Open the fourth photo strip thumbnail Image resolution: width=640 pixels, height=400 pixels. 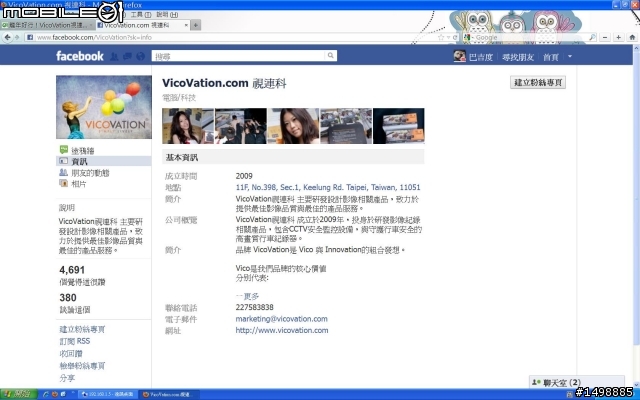click(x=346, y=126)
